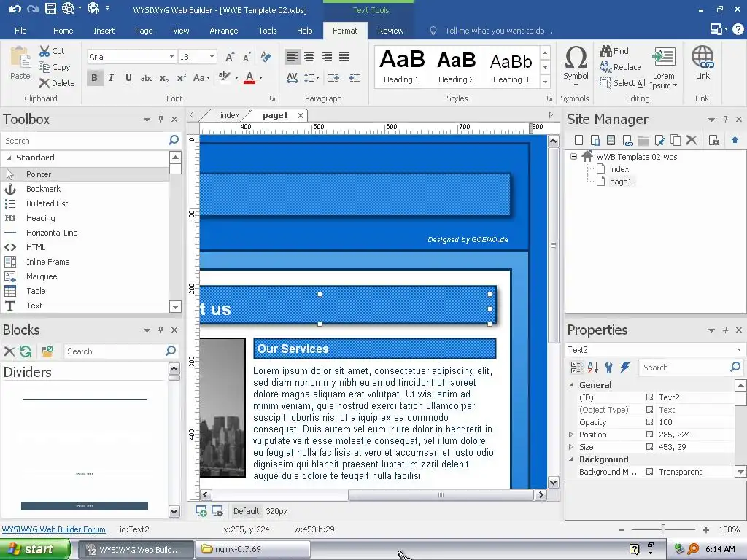Click the Select All icon

point(605,83)
